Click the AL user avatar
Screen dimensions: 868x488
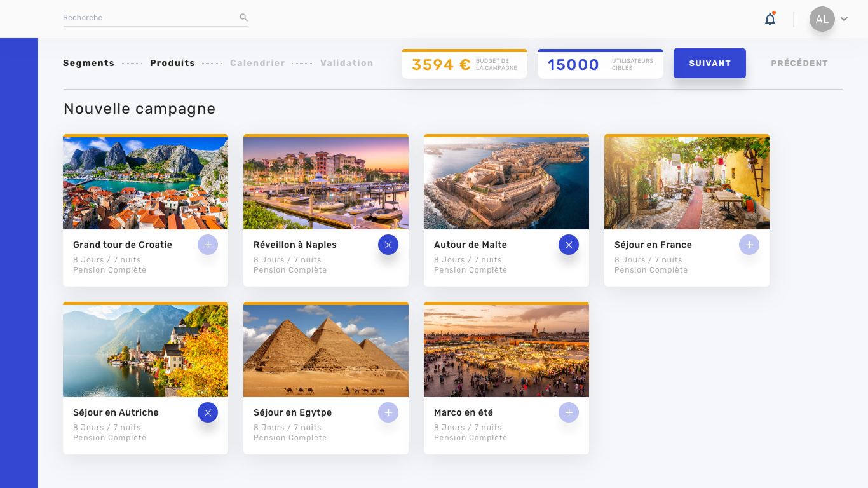tap(822, 19)
